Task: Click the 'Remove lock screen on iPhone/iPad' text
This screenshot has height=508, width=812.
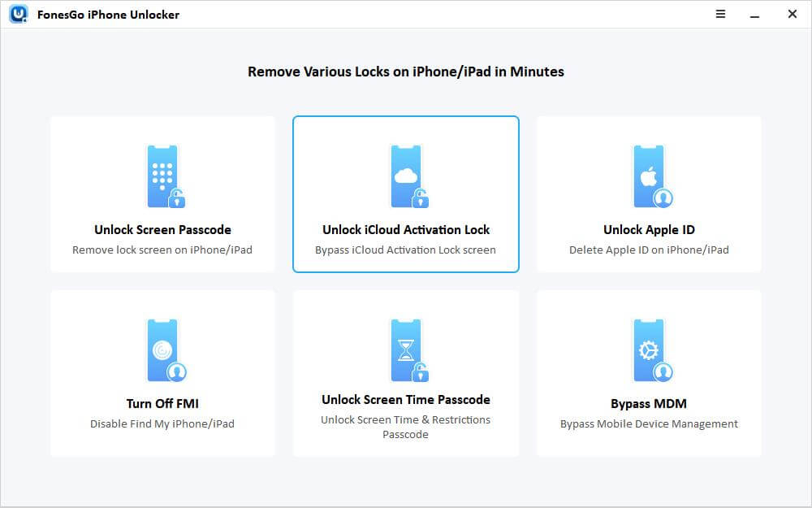Action: click(x=162, y=250)
